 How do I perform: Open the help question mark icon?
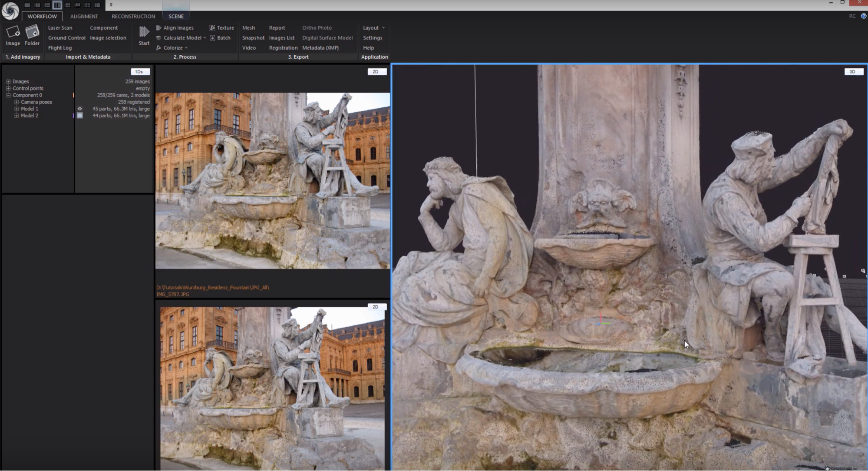pos(864,16)
